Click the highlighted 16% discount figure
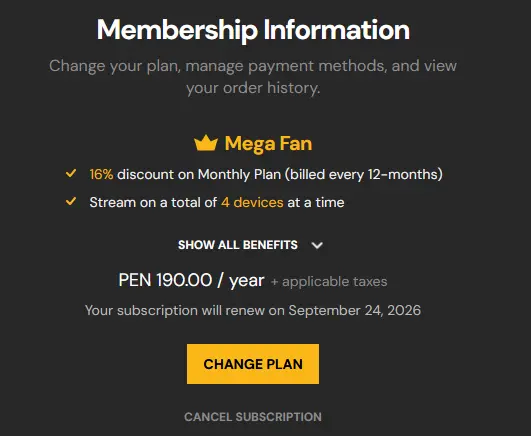The image size is (531, 436). [101, 174]
